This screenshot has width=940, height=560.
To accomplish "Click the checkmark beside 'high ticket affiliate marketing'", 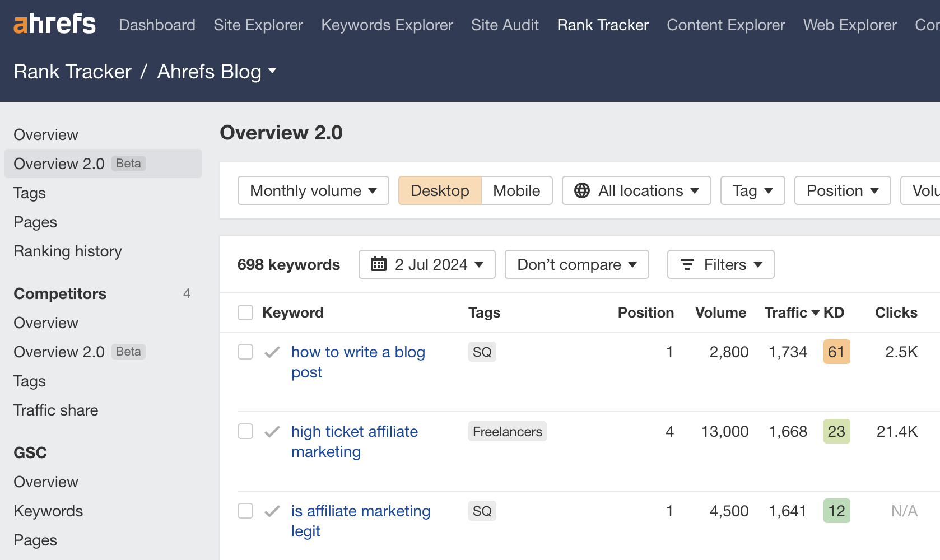I will 272,432.
